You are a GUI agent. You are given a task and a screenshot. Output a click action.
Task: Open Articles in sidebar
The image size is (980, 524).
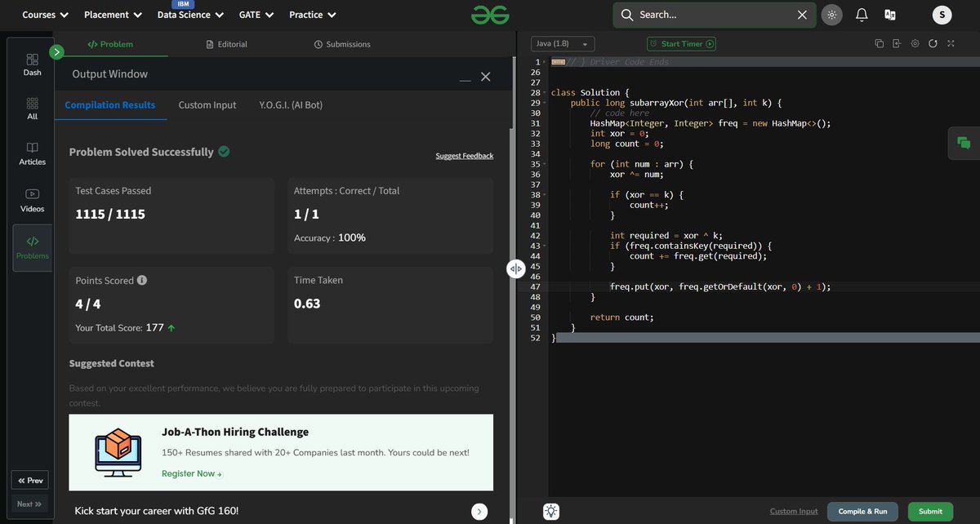32,153
